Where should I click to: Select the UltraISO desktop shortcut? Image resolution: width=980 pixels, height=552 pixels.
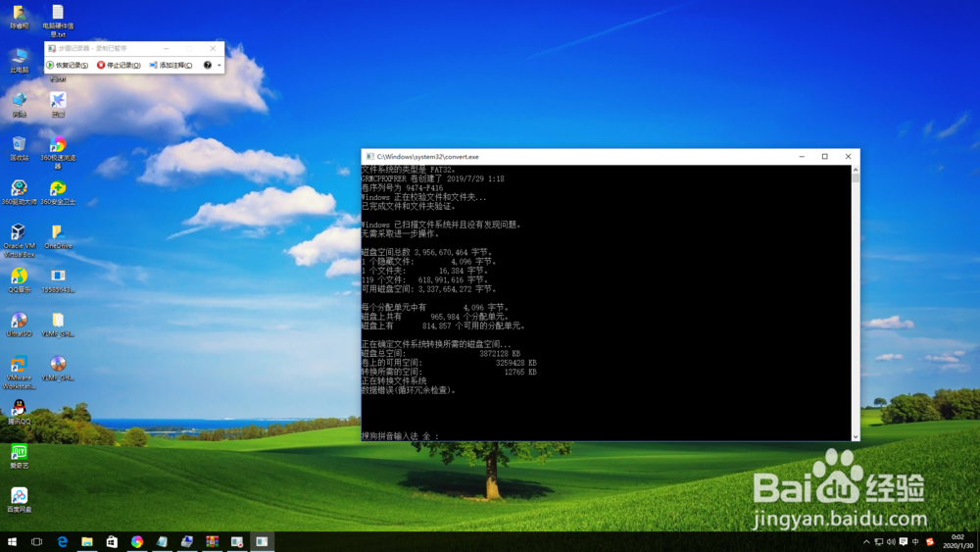tap(20, 325)
